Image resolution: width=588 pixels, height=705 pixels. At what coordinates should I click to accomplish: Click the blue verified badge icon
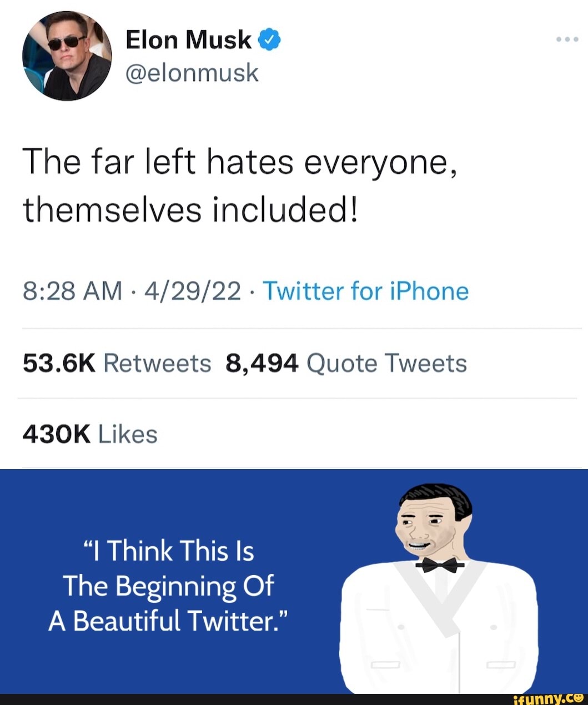point(270,39)
